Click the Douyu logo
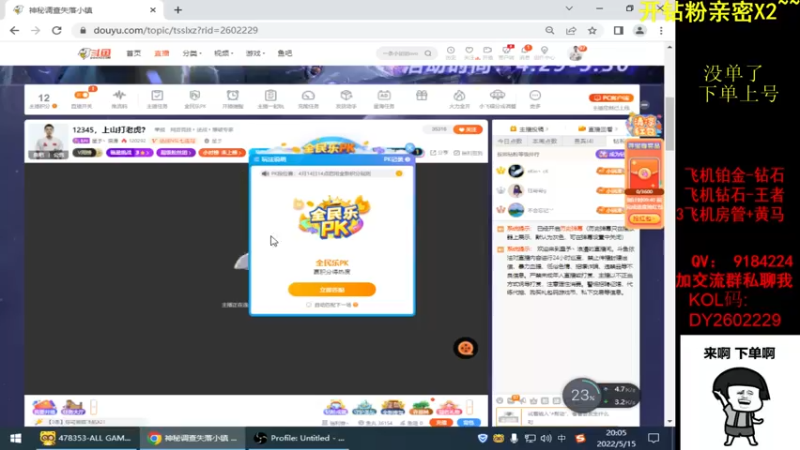Viewport: 800px width, 450px height. pos(94,53)
